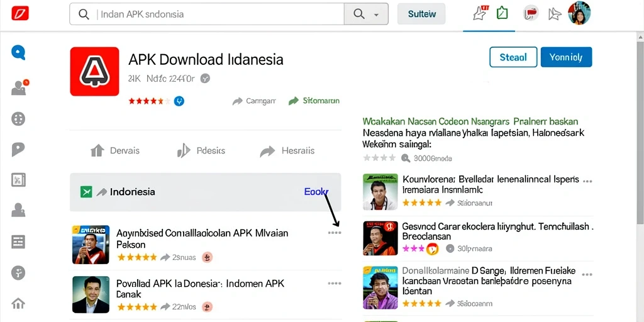Screen dimensions: 644x322
Task: Click the APK Download Idanesia red app icon
Action: pyautogui.click(x=94, y=72)
